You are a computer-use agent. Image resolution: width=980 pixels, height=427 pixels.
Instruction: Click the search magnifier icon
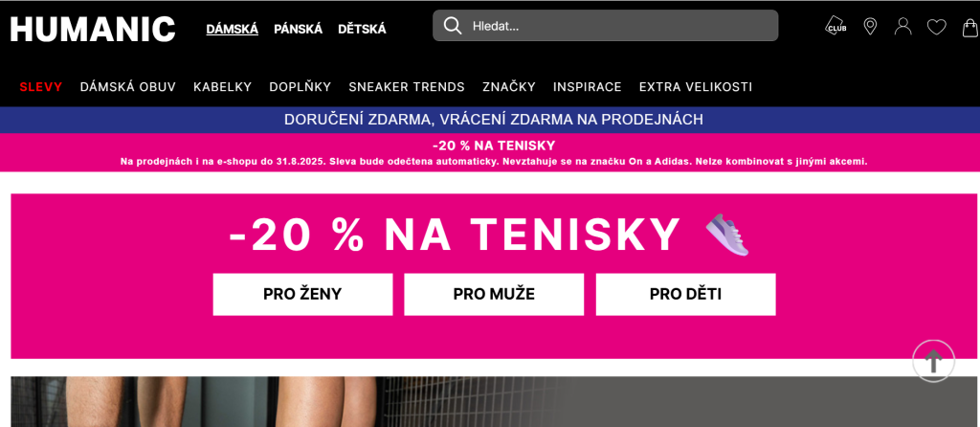click(453, 26)
